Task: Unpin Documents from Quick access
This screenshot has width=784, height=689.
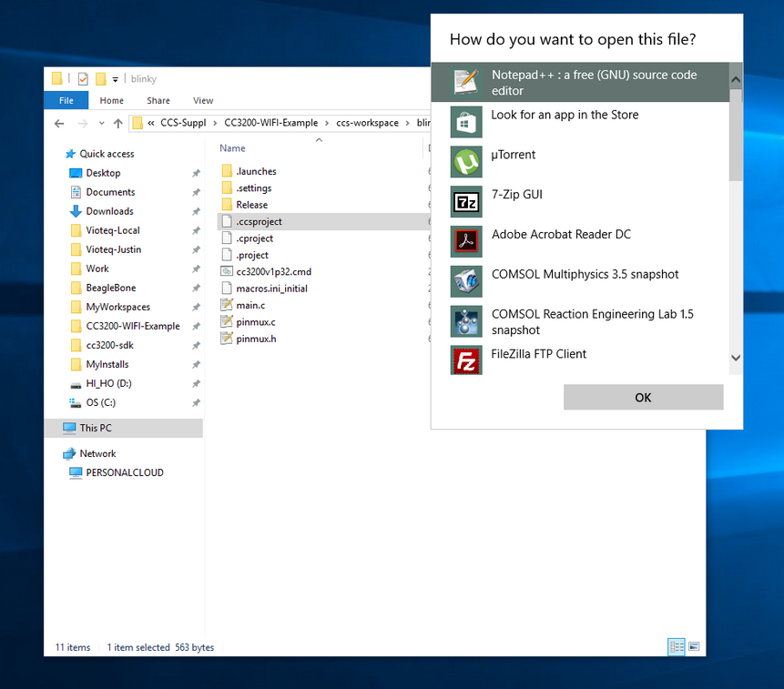Action: (196, 192)
